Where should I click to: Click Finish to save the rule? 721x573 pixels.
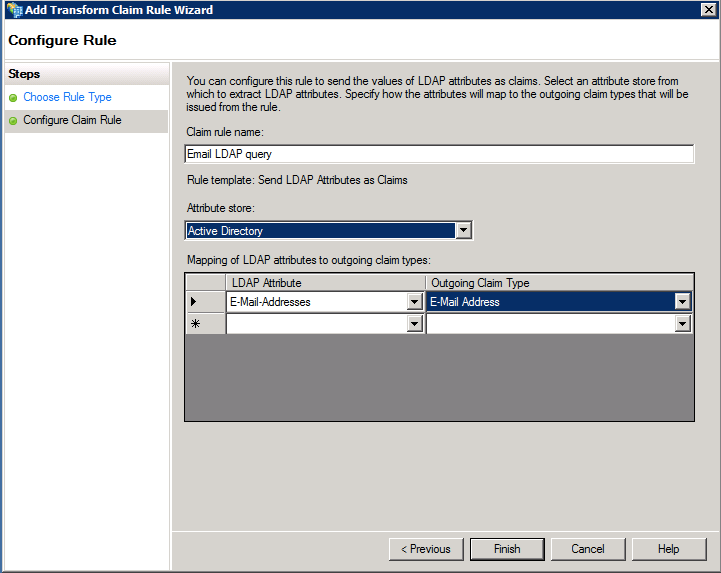507,549
